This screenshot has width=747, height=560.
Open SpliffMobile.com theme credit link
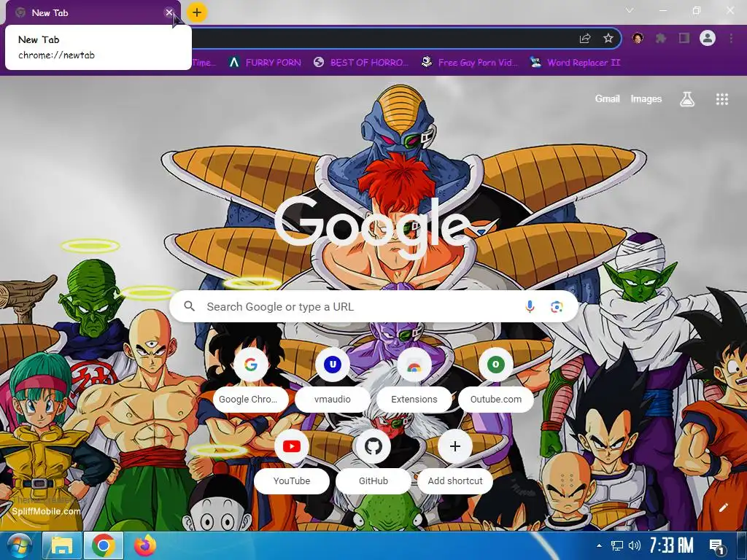point(46,511)
